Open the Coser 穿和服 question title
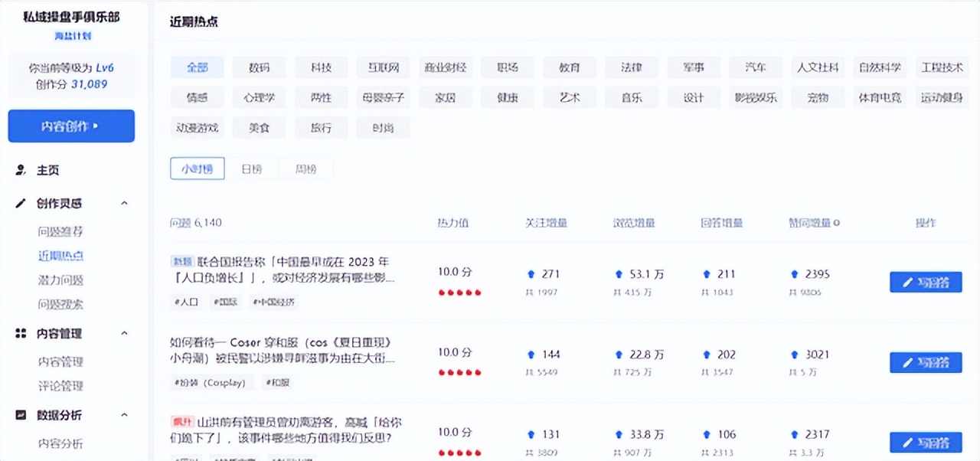Image resolution: width=980 pixels, height=461 pixels. pos(283,350)
